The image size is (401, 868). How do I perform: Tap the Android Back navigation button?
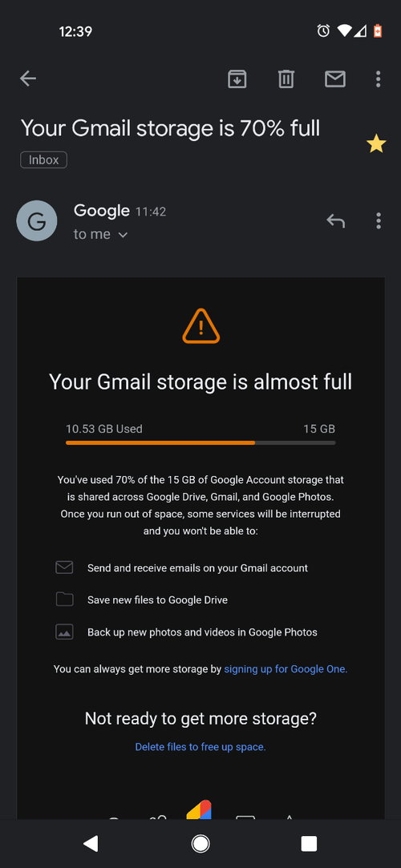91,843
